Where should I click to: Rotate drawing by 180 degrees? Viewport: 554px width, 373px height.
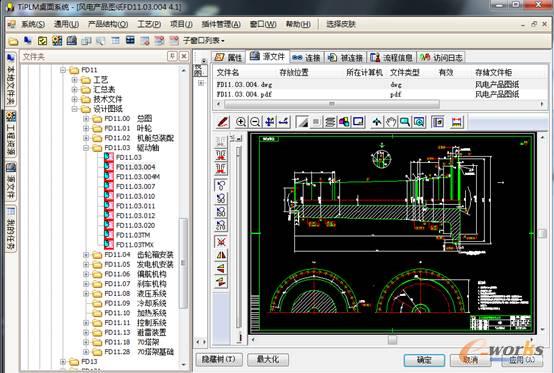(x=221, y=212)
